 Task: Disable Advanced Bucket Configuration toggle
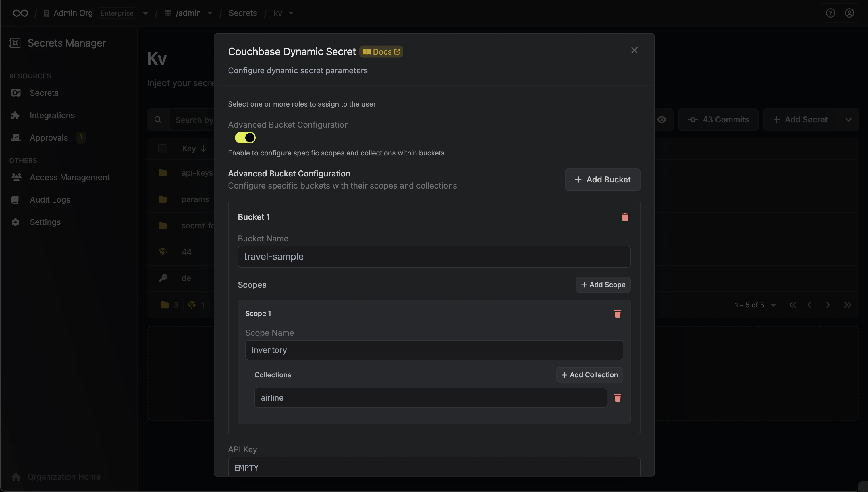point(245,138)
